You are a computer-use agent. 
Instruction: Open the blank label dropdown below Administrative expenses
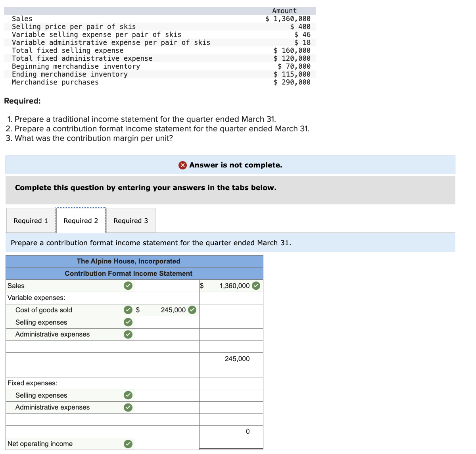click(67, 346)
